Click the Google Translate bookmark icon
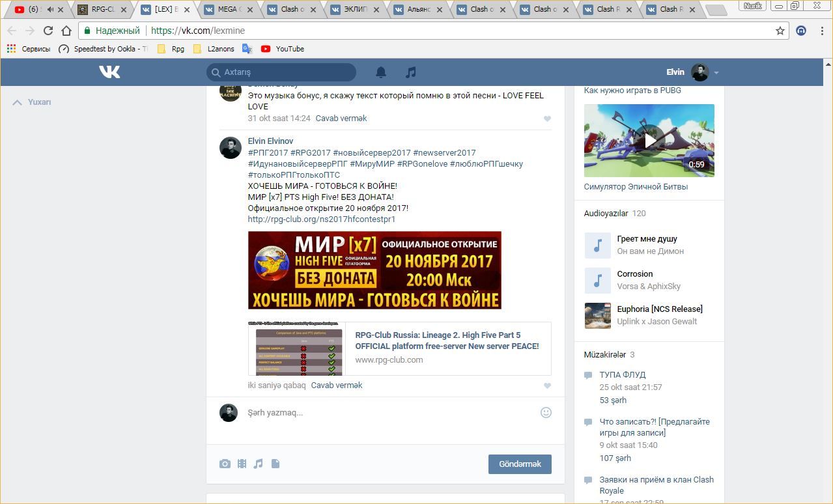Image resolution: width=833 pixels, height=504 pixels. coord(247,49)
